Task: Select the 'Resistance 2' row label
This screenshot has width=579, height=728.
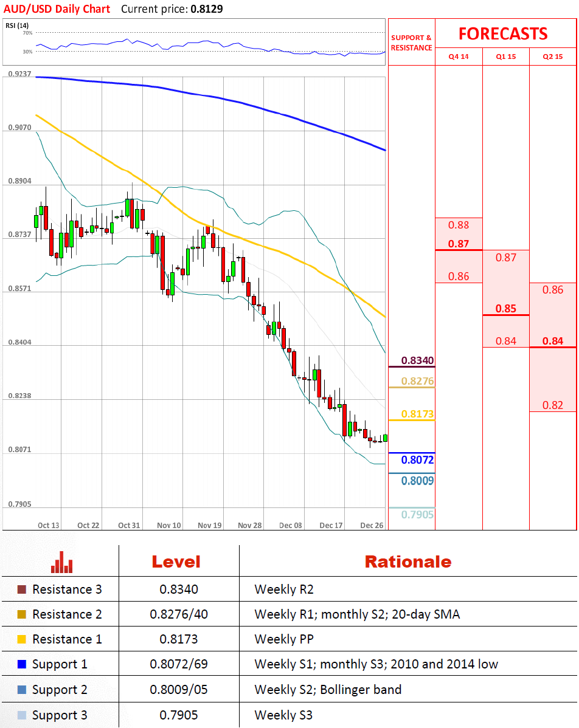Action: (67, 614)
